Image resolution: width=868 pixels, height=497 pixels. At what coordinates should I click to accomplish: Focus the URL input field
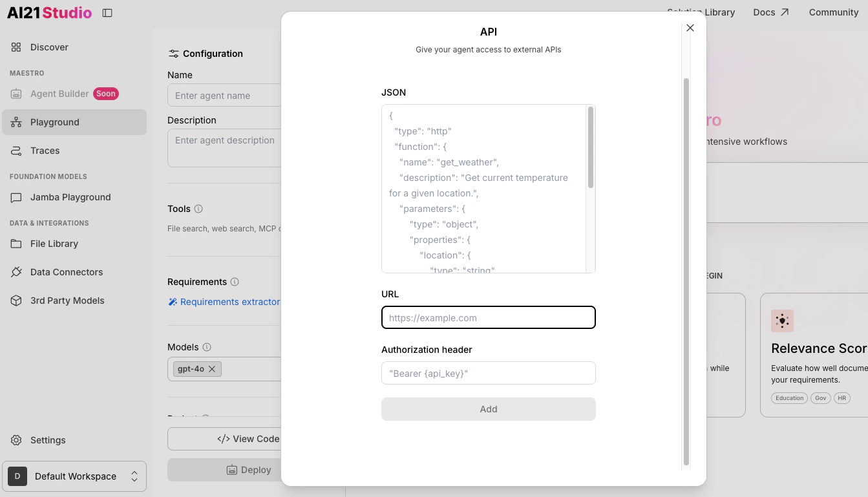pyautogui.click(x=489, y=318)
